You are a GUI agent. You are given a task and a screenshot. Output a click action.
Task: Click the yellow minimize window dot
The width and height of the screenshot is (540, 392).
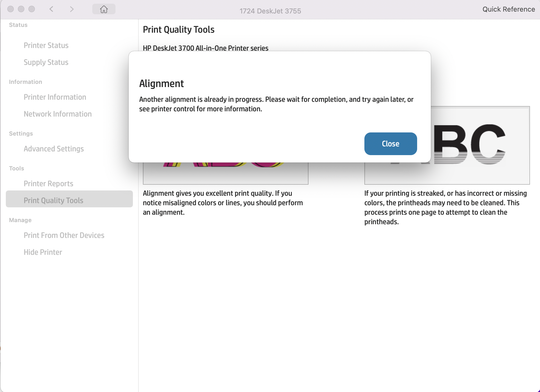(x=21, y=9)
